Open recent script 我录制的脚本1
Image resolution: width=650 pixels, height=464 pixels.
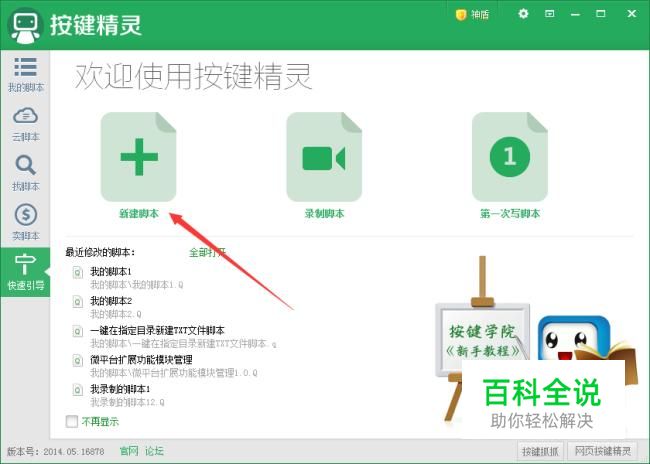click(x=120, y=389)
